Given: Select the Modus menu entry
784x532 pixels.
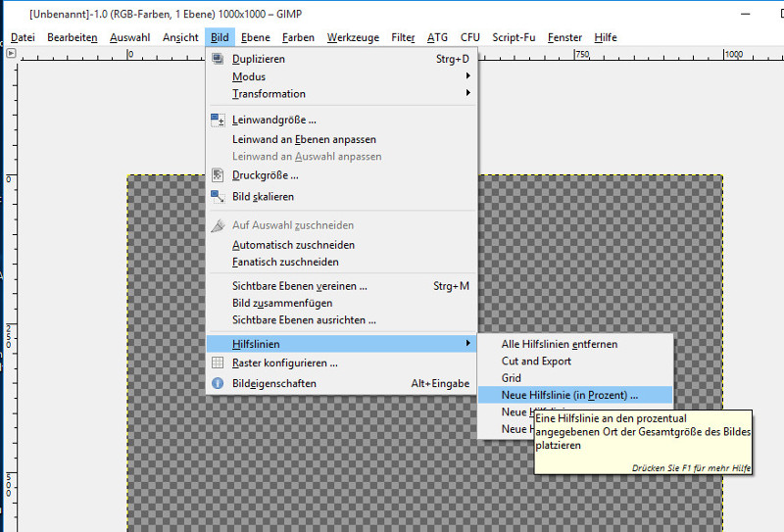Looking at the screenshot, I should tap(341, 76).
